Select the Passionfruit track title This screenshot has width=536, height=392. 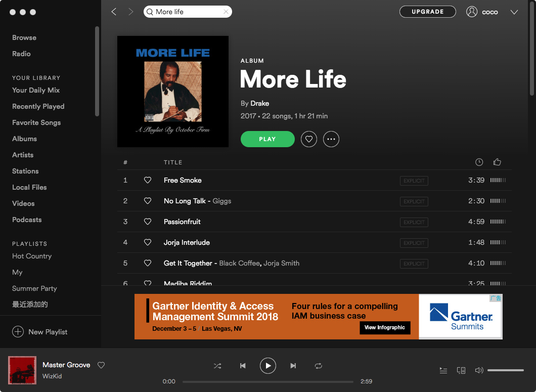pyautogui.click(x=182, y=222)
